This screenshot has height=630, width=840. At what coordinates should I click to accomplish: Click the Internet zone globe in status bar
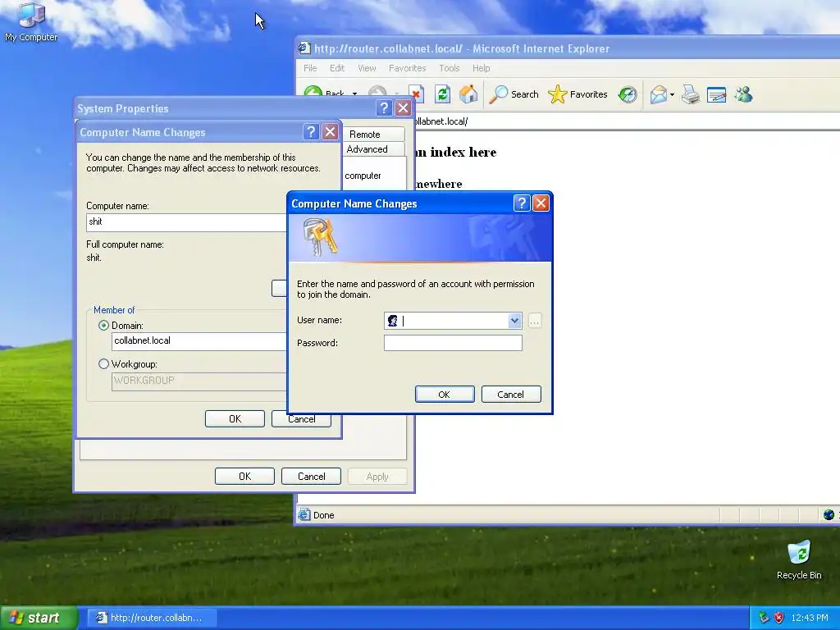tap(829, 515)
